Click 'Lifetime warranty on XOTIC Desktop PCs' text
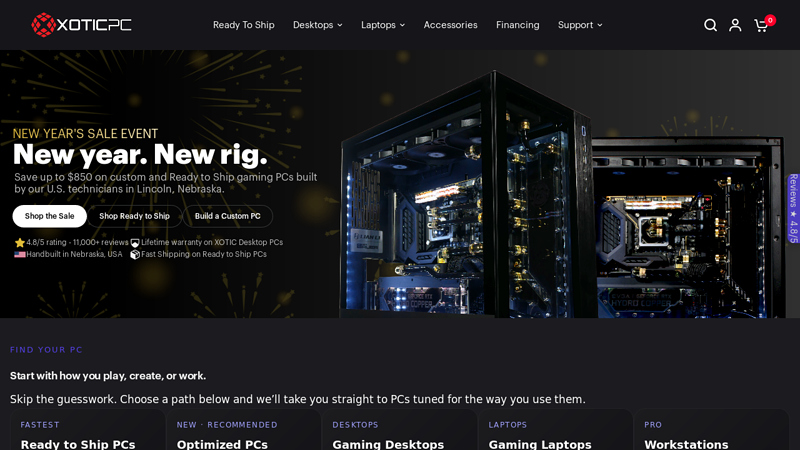Image resolution: width=800 pixels, height=450 pixels. tap(212, 242)
